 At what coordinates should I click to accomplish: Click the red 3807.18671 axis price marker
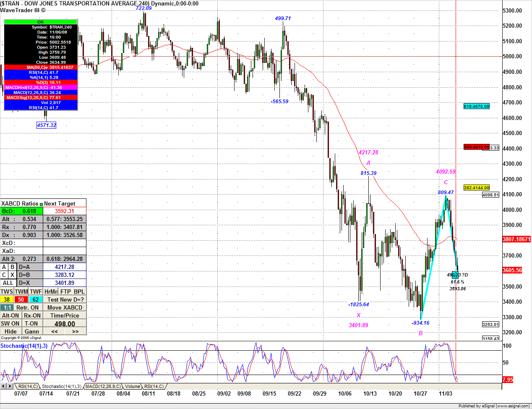(517, 239)
